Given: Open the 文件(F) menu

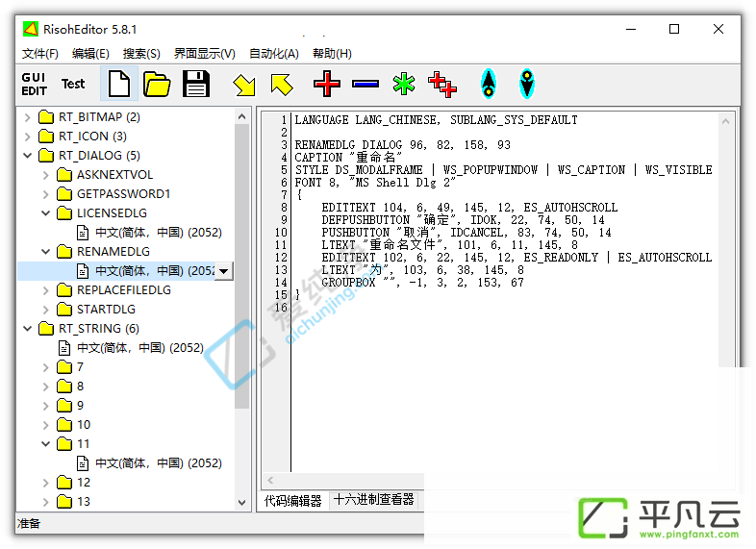Looking at the screenshot, I should tap(40, 54).
